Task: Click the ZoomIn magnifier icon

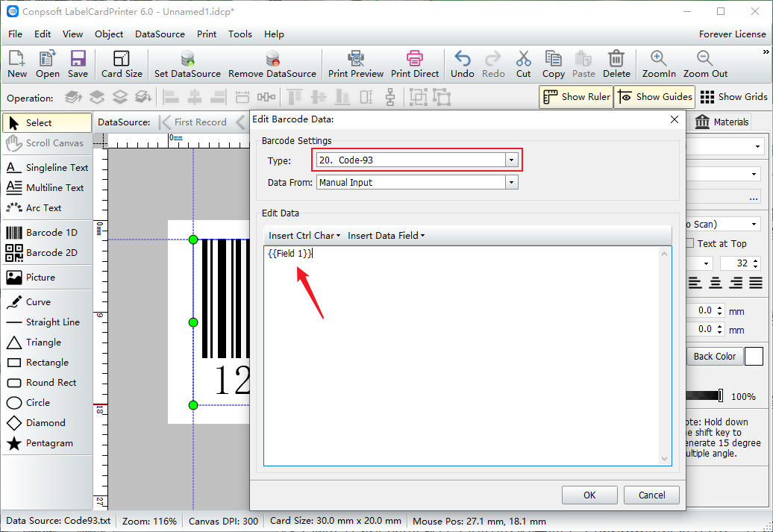Action: coord(659,64)
